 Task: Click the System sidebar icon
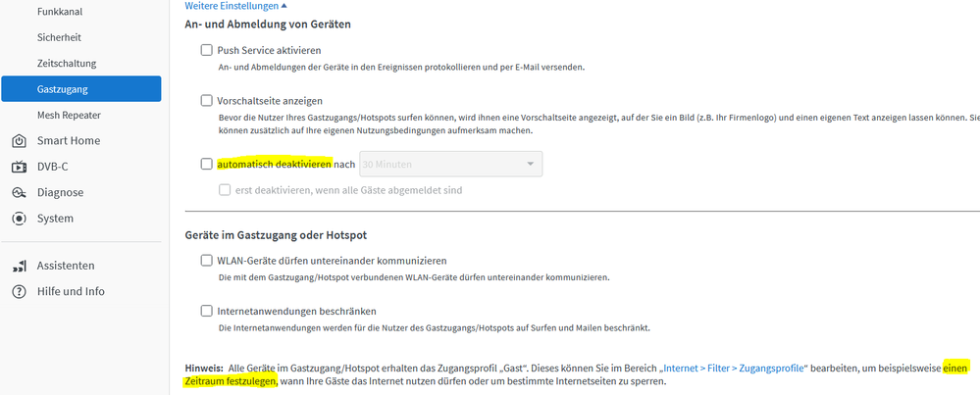tap(19, 219)
